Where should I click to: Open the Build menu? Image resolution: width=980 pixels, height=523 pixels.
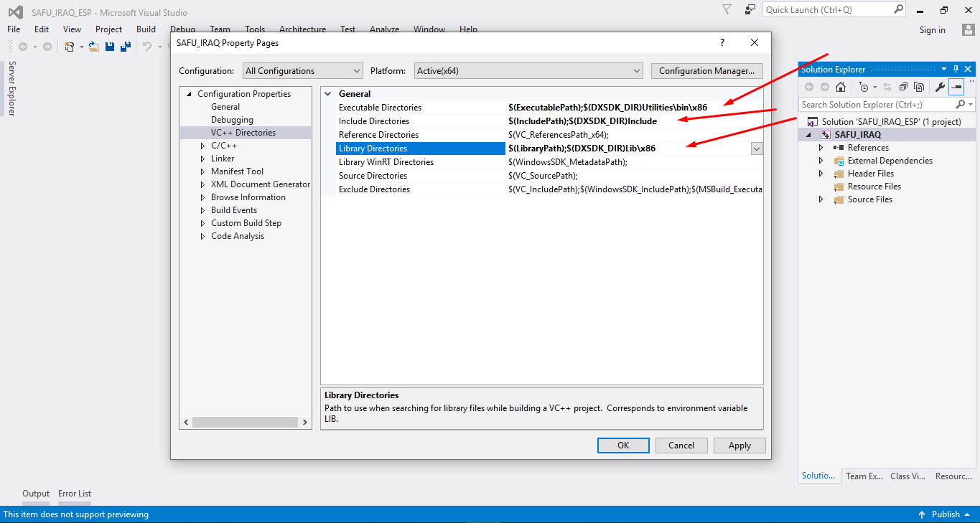[146, 29]
